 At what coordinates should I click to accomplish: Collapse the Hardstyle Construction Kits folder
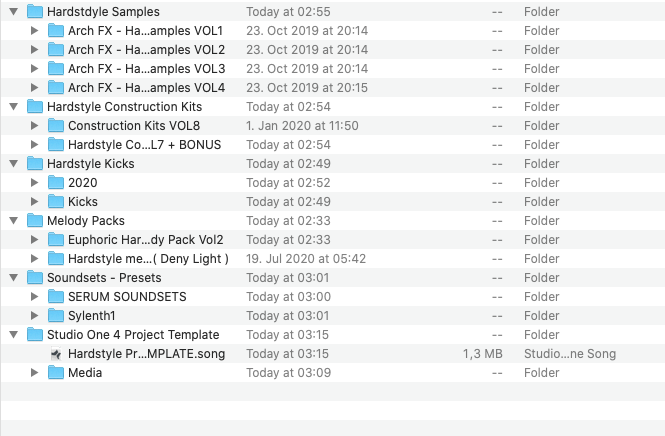[x=14, y=107]
